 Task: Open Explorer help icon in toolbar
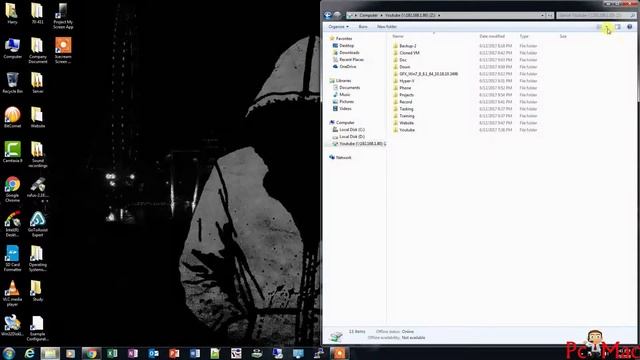coord(629,27)
